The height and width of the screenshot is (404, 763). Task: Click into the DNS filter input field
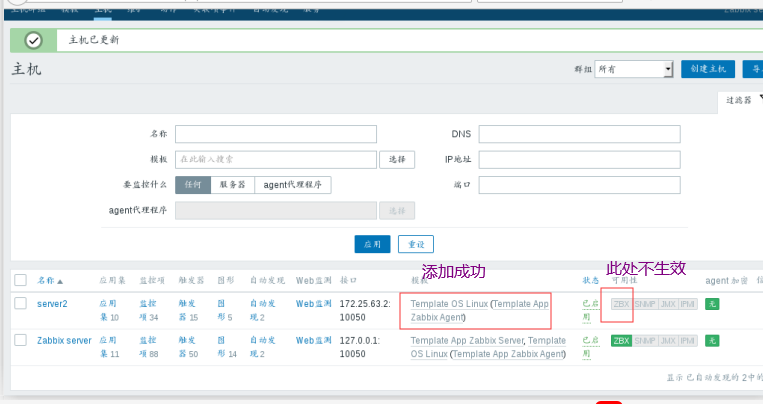(580, 134)
